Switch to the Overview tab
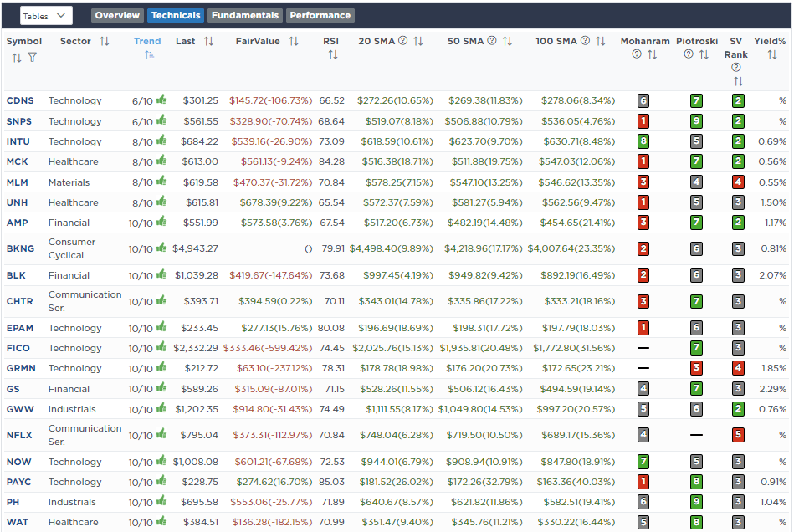This screenshot has height=532, width=794. click(x=117, y=15)
